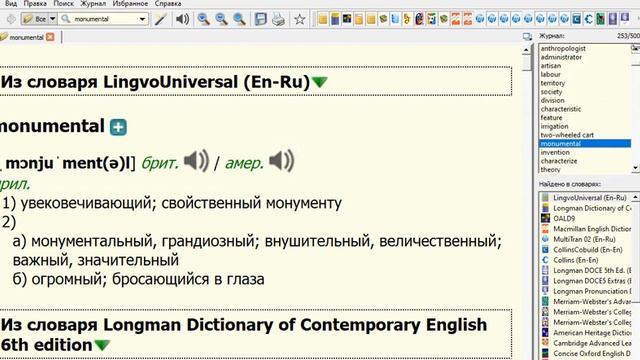Collapse the Longman Dictionary article with the green triangle
The height and width of the screenshot is (360, 640).
102,346
